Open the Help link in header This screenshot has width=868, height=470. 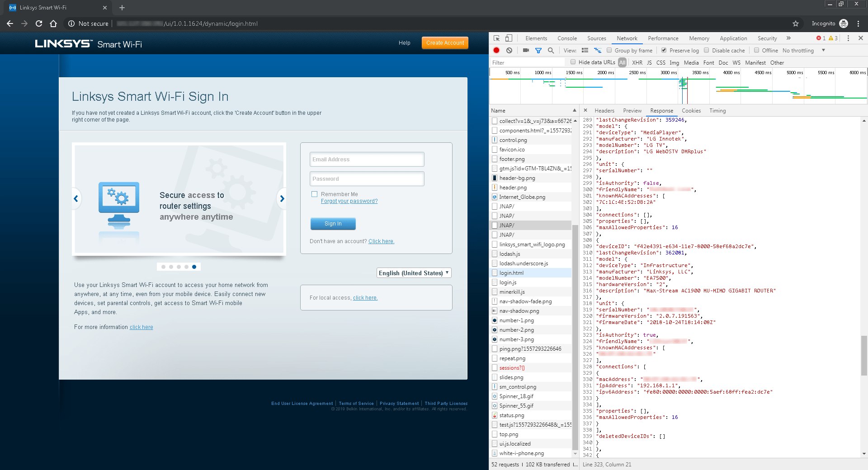(x=404, y=43)
